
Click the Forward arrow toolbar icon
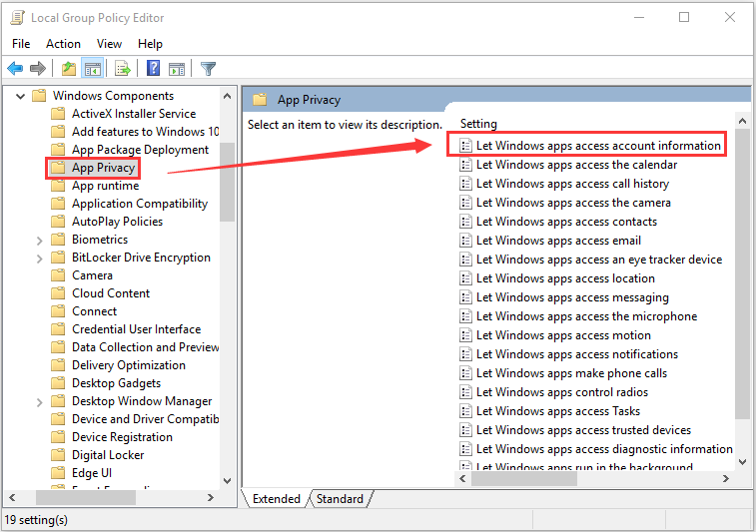38,69
